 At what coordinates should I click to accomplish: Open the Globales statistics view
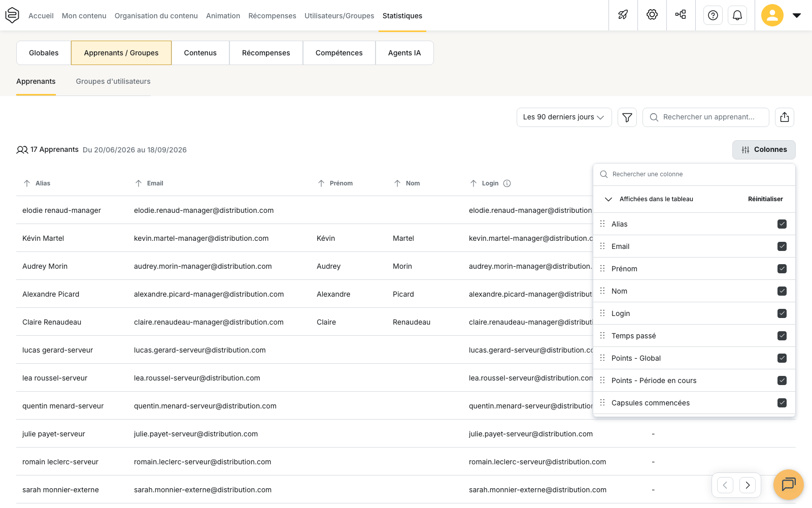pos(44,53)
